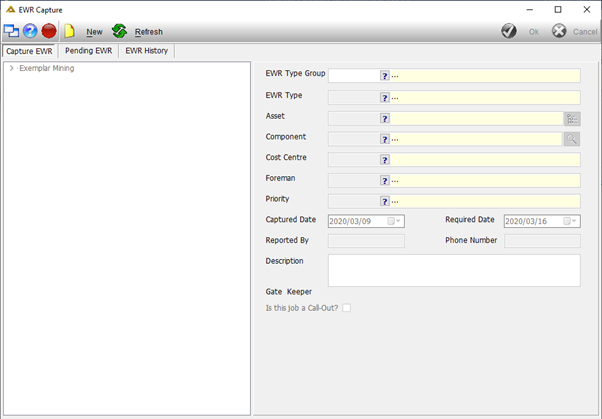
Task: Click the window switcher icon in toolbar
Action: point(11,31)
